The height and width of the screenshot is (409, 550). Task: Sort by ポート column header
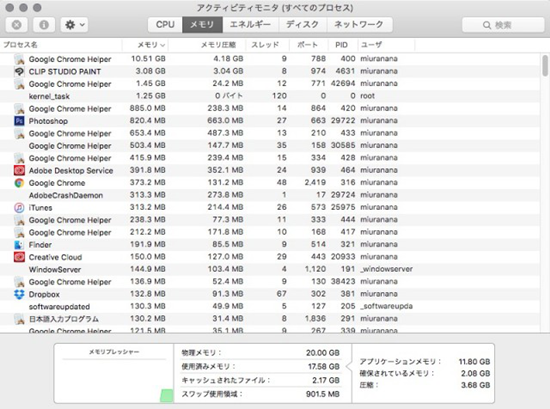pyautogui.click(x=309, y=45)
